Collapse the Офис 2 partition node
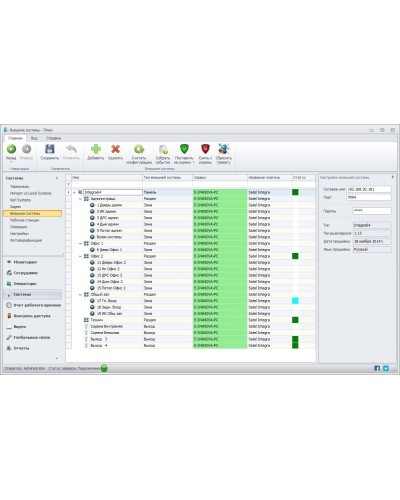The height and width of the screenshot is (500, 400). tap(80, 256)
